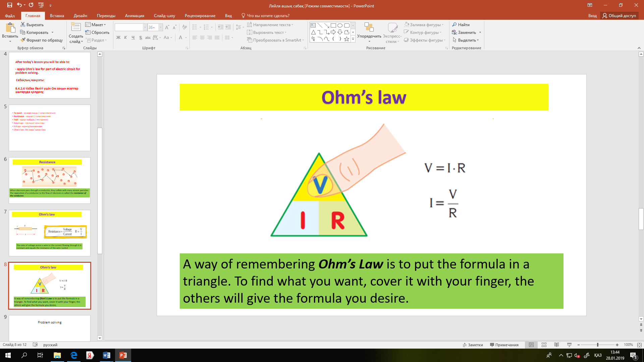Click Reset (Сбросить) slide button
Image resolution: width=644 pixels, height=362 pixels.
pyautogui.click(x=97, y=33)
